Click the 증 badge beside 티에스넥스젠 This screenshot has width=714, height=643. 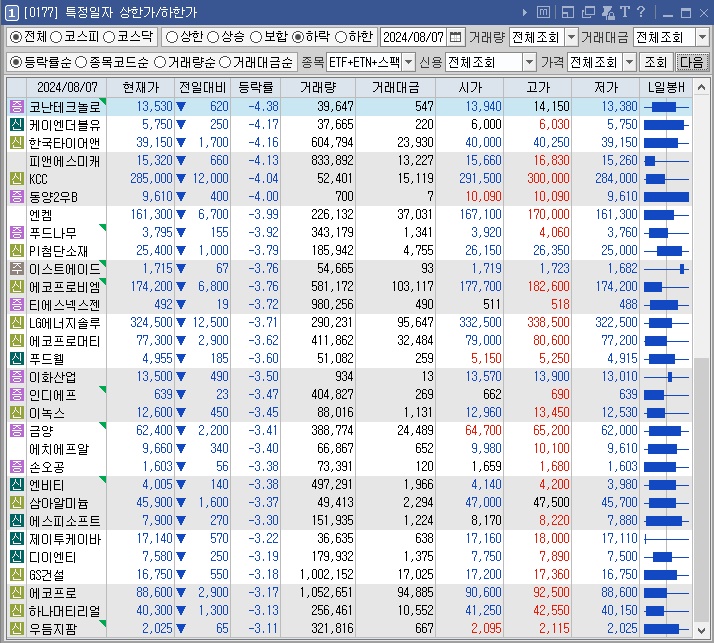[17, 304]
